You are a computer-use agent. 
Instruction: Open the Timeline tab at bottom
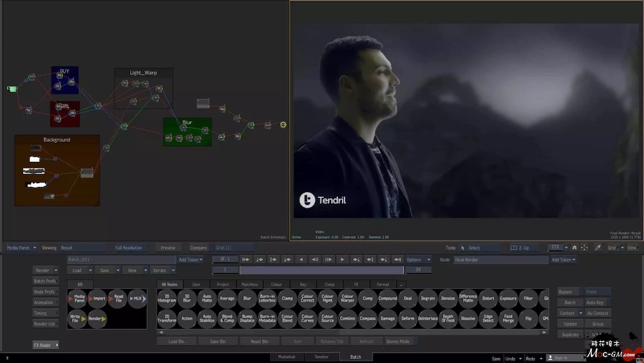point(321,357)
